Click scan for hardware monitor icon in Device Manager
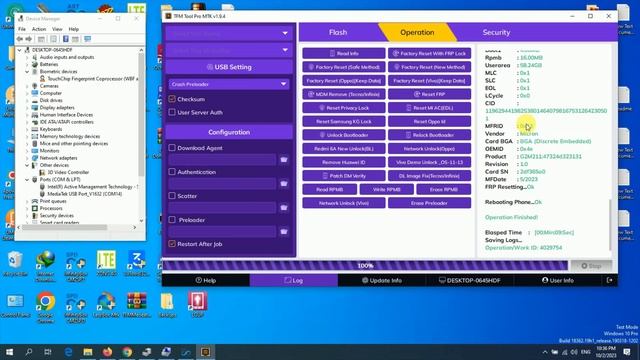 pos(87,39)
